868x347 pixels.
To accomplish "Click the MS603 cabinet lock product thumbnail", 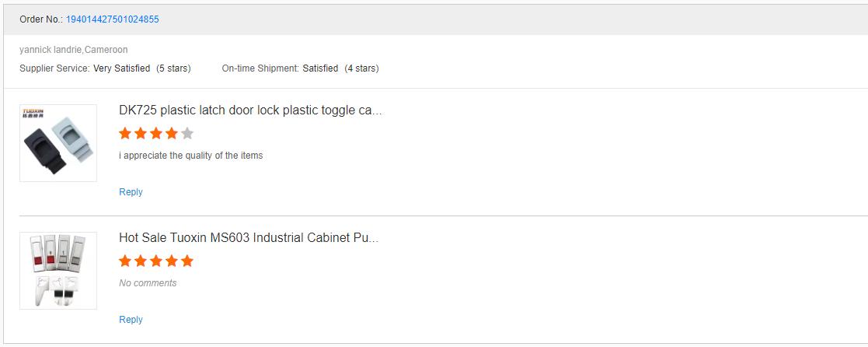I will pos(58,271).
